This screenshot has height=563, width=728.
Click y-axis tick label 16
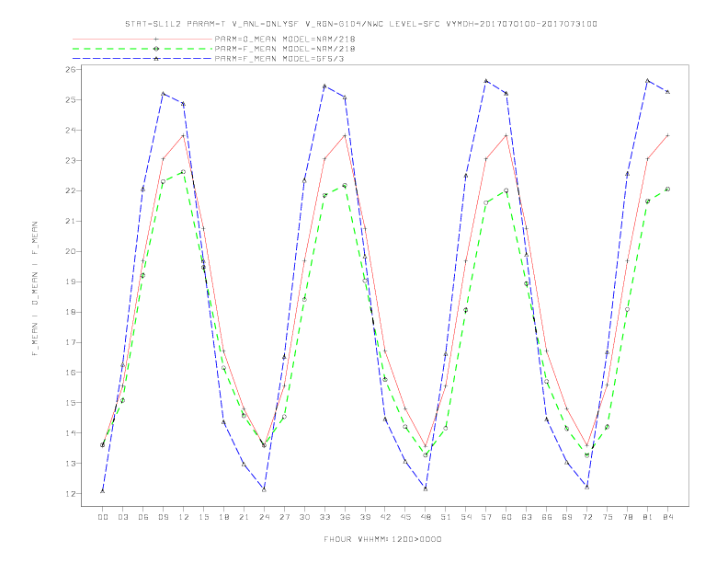[x=71, y=373]
